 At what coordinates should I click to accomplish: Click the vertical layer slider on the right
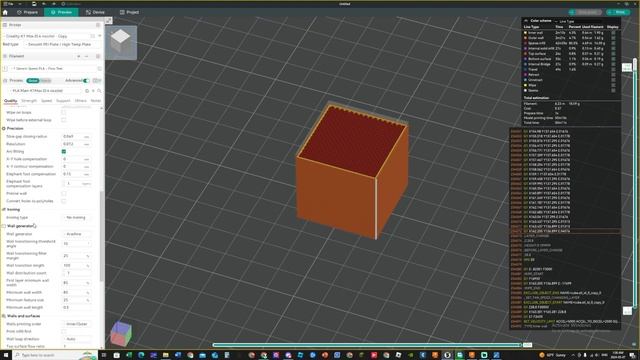coord(634,184)
